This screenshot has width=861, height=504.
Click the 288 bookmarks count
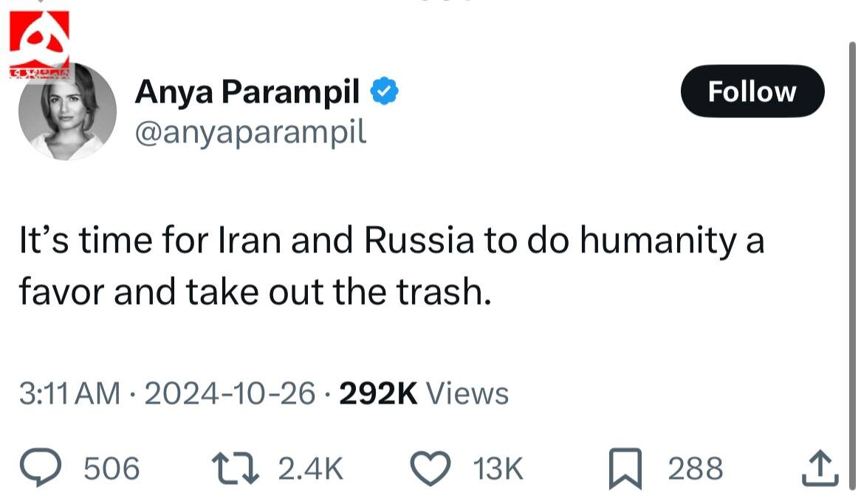tap(696, 469)
